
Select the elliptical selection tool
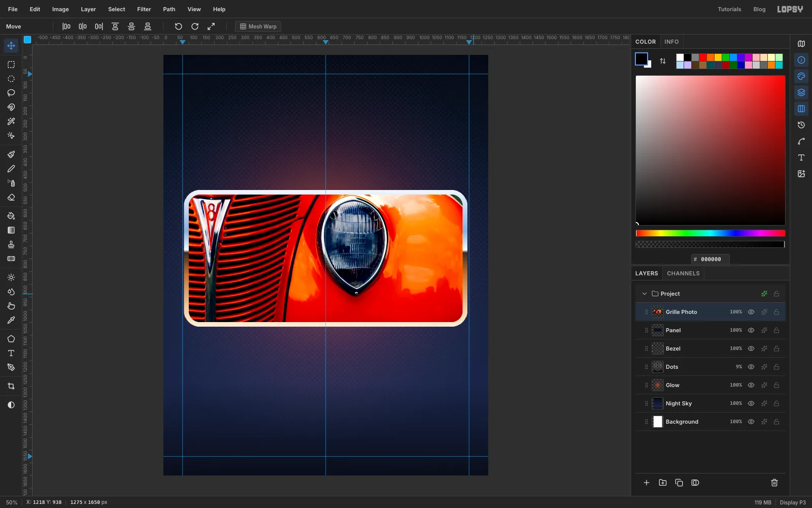(11, 79)
